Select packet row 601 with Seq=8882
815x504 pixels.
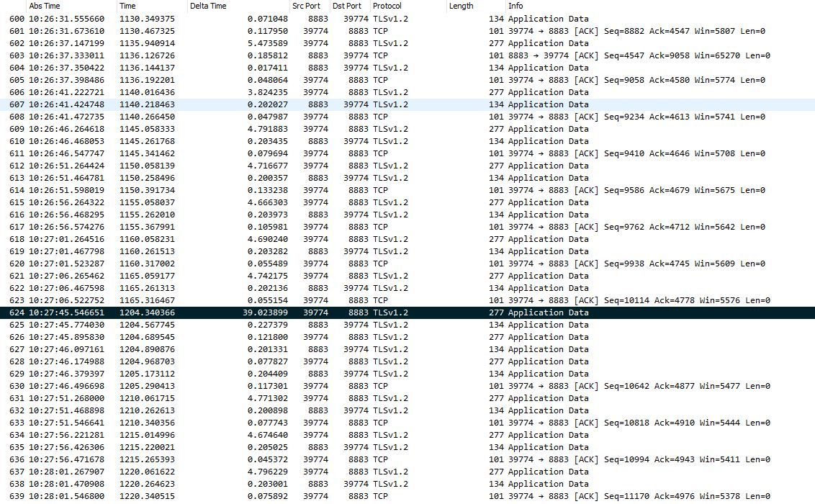pos(407,31)
